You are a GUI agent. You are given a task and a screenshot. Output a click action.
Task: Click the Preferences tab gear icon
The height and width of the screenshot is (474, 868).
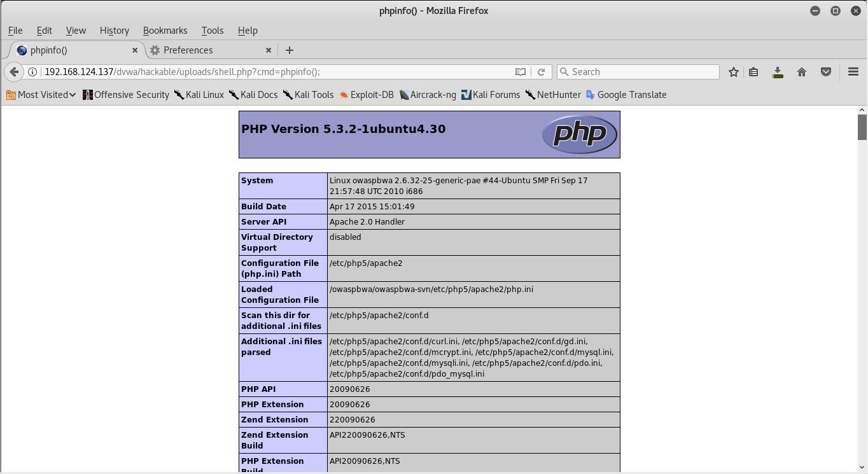coord(155,50)
